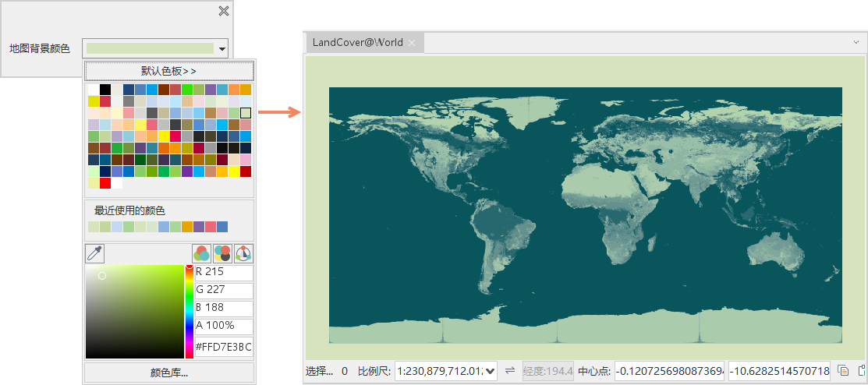
Task: Close the map background color panel
Action: point(224,11)
